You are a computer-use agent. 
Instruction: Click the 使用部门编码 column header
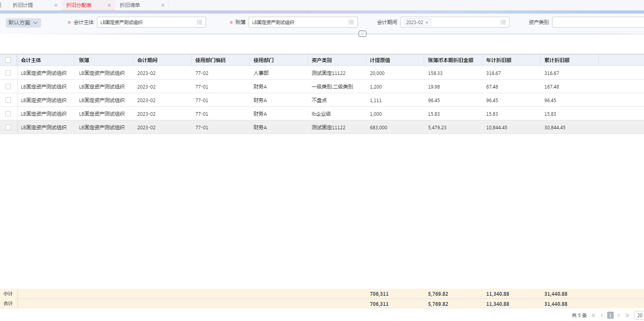(x=211, y=60)
